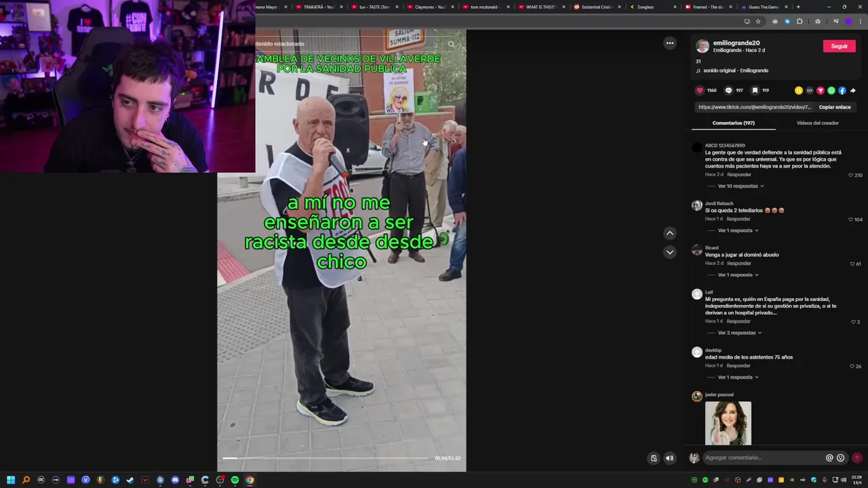Image resolution: width=868 pixels, height=488 pixels.
Task: Bookmark the page with the star icon
Action: (758, 21)
